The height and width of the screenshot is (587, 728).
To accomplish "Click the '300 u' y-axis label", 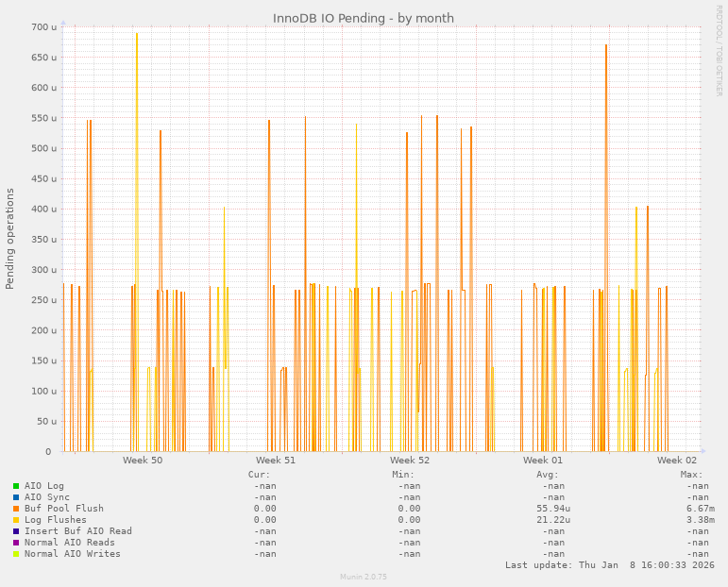I will 44,270.
